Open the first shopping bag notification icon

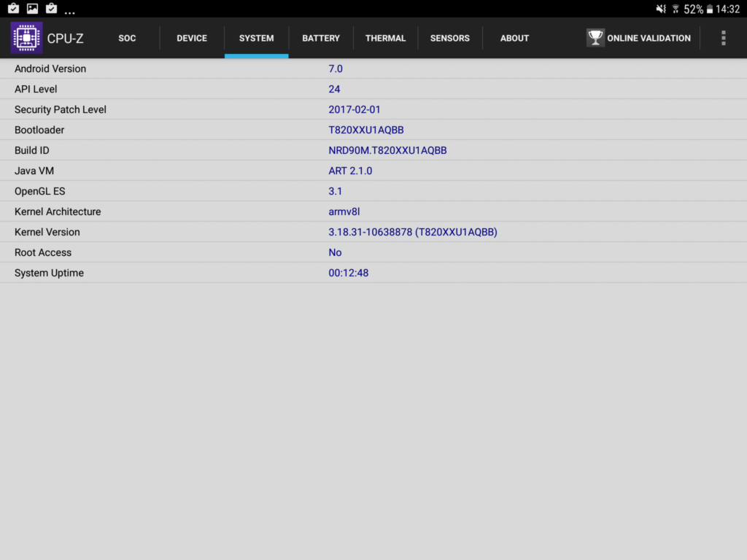pyautogui.click(x=13, y=9)
